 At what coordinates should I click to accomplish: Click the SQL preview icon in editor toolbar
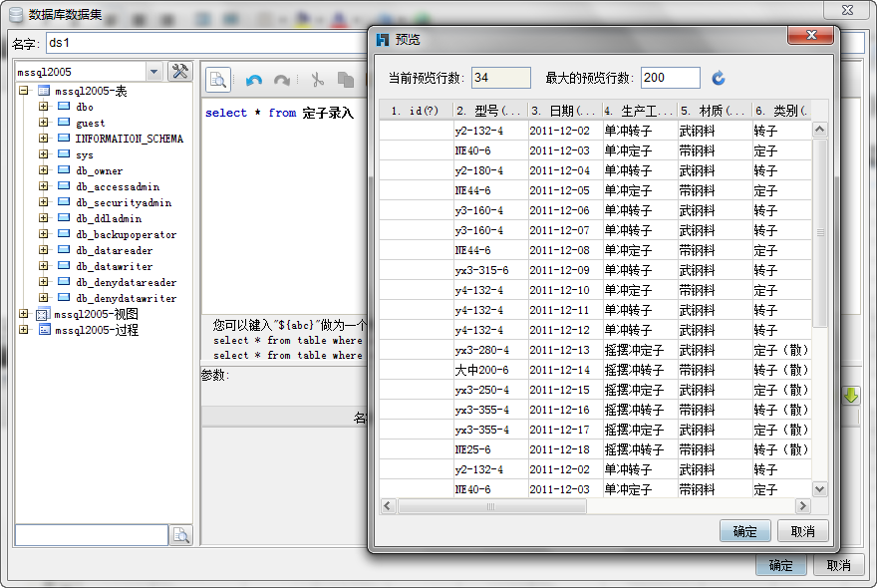pos(217,80)
